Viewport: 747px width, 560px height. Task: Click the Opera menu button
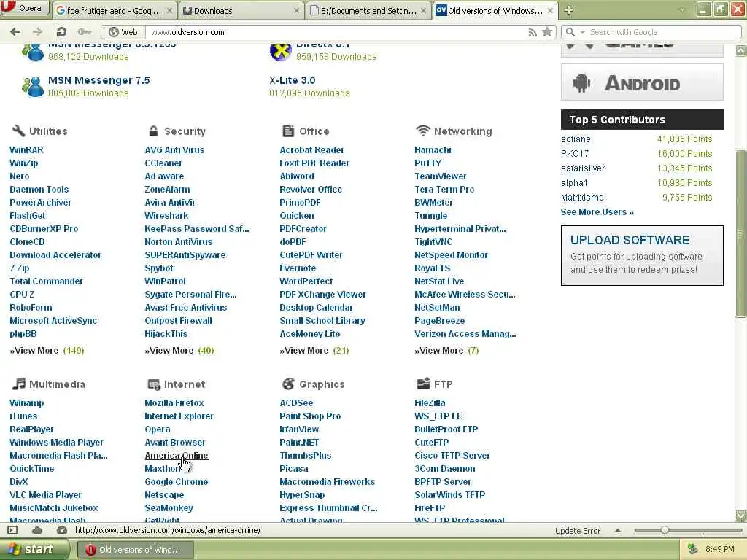pos(24,8)
